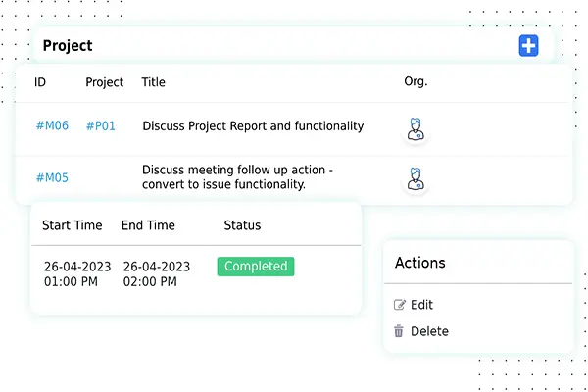This screenshot has width=588, height=392.
Task: Open project link #P01
Action: (100, 126)
